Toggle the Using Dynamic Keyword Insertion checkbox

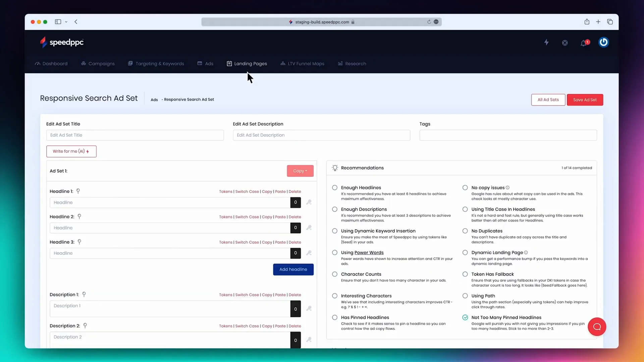[335, 231]
